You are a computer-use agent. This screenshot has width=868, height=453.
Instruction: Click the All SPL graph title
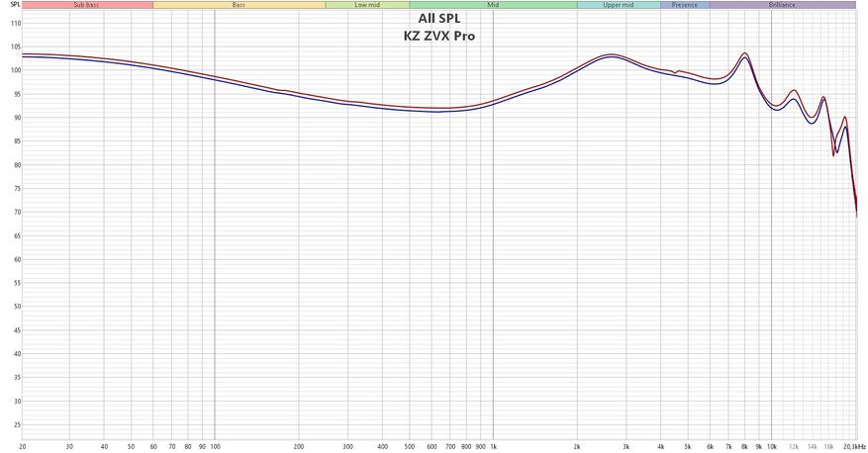(439, 18)
